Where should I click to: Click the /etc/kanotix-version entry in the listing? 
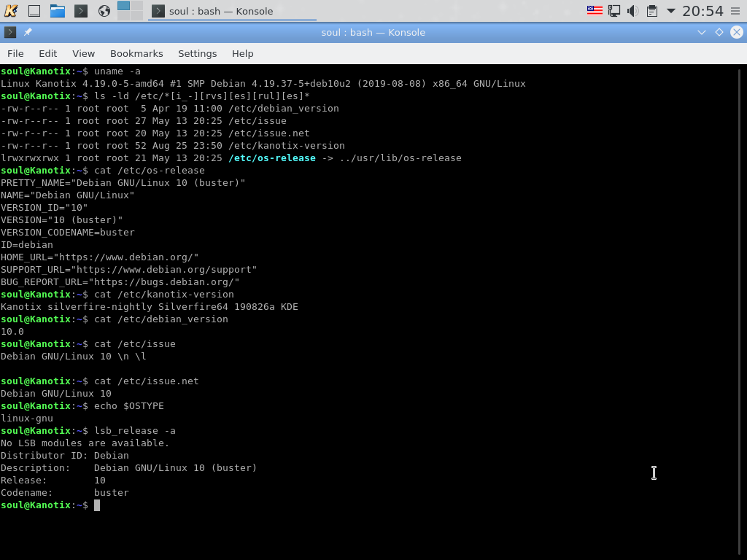click(286, 146)
